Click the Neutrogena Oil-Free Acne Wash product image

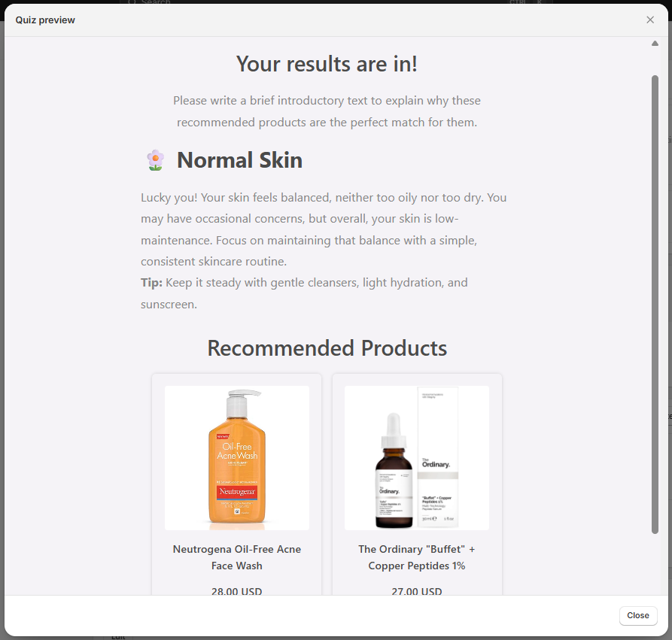pyautogui.click(x=236, y=458)
